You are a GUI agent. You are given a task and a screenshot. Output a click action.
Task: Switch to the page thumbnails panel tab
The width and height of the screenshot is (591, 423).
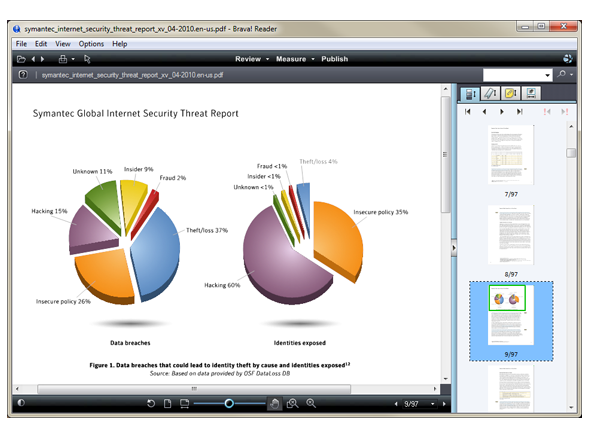(470, 93)
